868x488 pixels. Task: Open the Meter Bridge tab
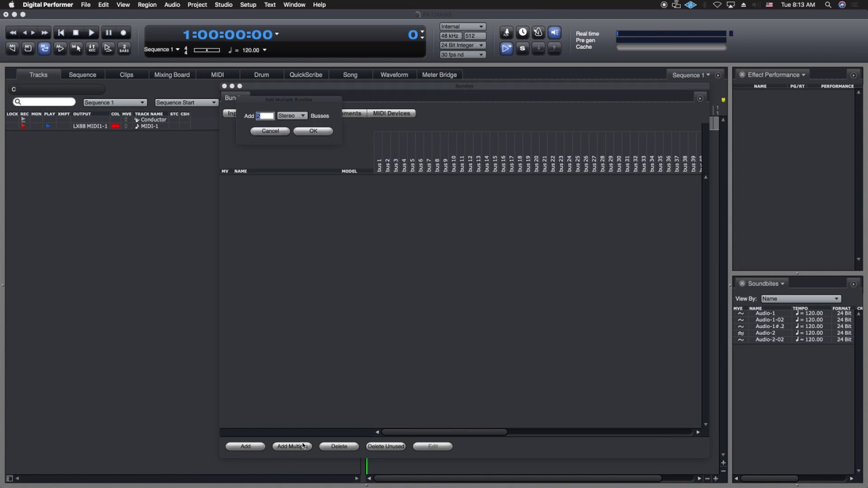pos(439,75)
